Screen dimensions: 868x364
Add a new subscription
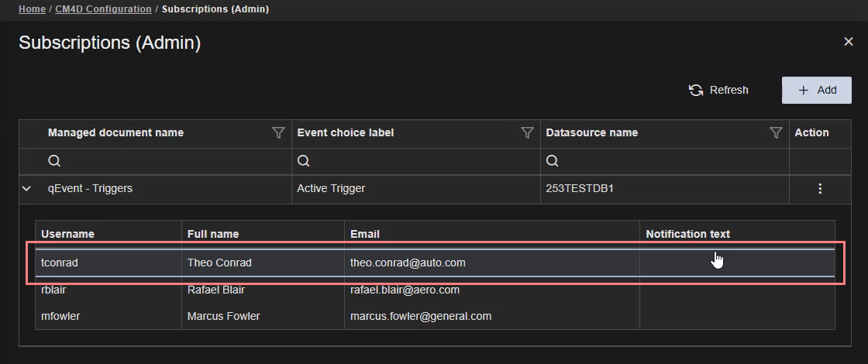pyautogui.click(x=816, y=90)
